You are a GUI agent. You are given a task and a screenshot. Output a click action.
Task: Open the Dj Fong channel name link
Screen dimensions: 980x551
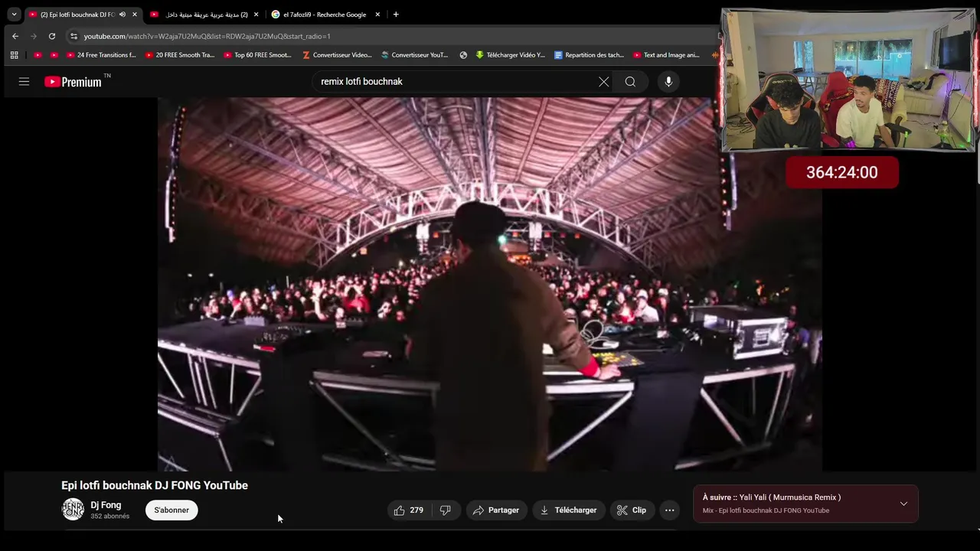pyautogui.click(x=106, y=505)
